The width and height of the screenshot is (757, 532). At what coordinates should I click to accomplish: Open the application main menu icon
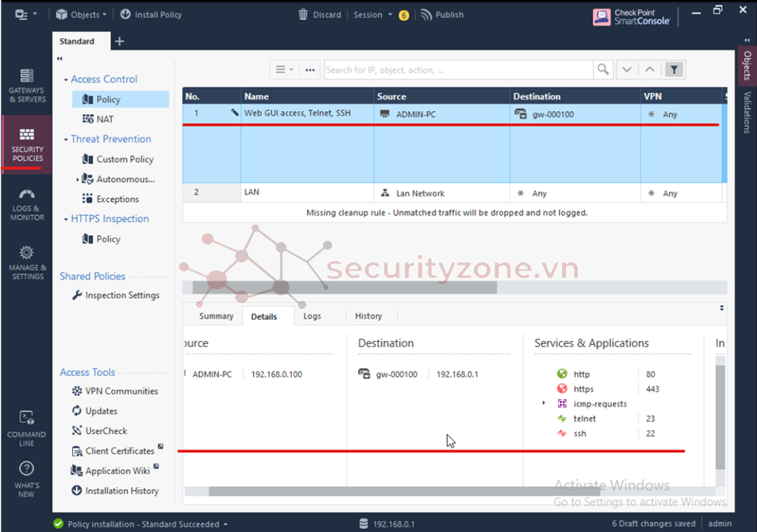[25, 15]
